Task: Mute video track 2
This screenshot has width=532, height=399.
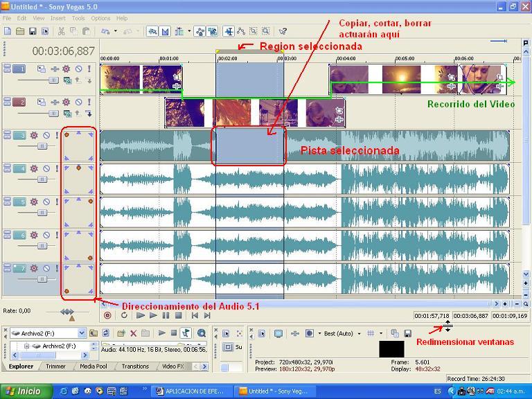Action: 78,102
